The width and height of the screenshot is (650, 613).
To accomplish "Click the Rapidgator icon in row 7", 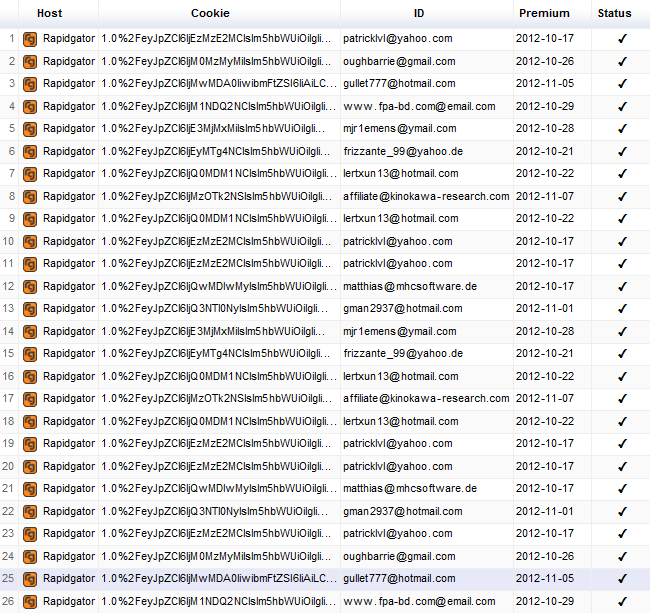I will click(x=30, y=174).
